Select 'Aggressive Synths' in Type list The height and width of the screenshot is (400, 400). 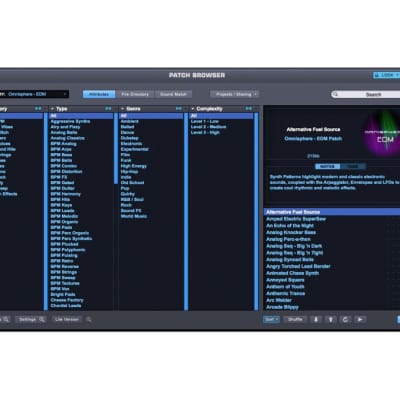[70, 121]
